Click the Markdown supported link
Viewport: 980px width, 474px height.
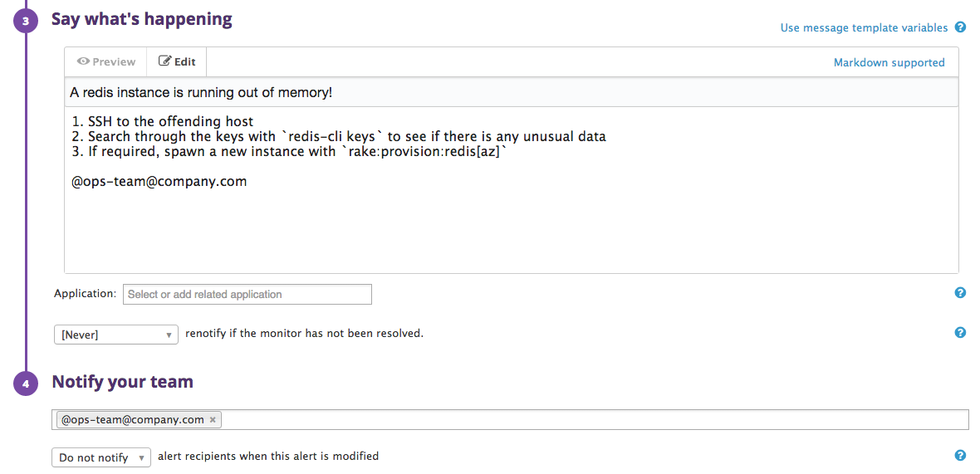tap(889, 62)
